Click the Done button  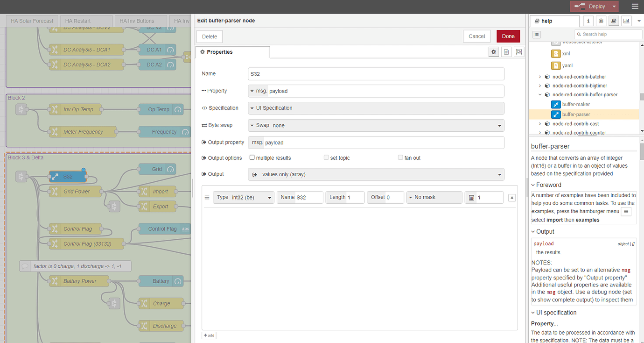[x=508, y=36]
